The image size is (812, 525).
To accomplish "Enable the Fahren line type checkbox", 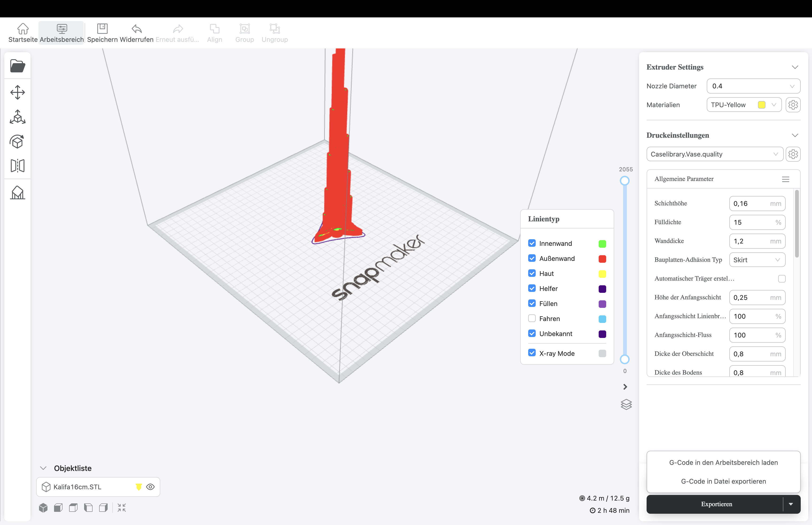I will 531,318.
